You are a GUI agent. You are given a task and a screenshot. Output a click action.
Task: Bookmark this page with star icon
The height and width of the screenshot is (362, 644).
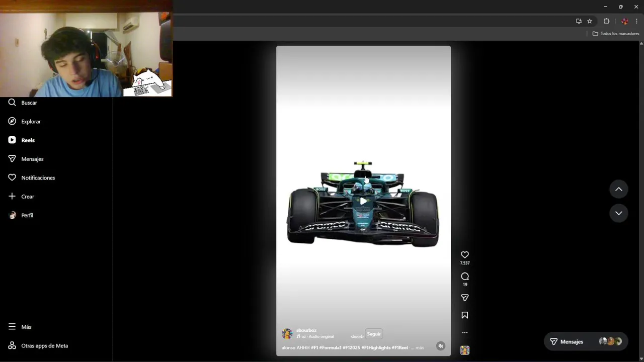pyautogui.click(x=590, y=21)
